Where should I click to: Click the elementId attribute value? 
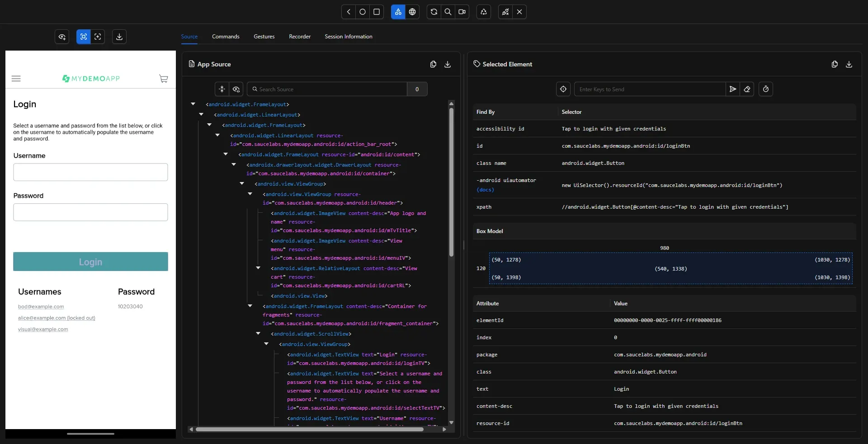click(668, 320)
